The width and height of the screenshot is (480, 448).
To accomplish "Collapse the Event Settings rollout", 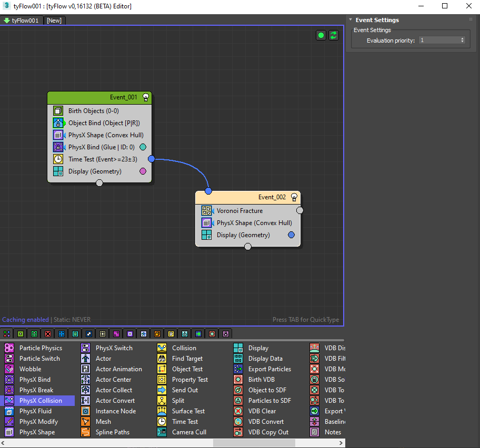I will point(351,20).
